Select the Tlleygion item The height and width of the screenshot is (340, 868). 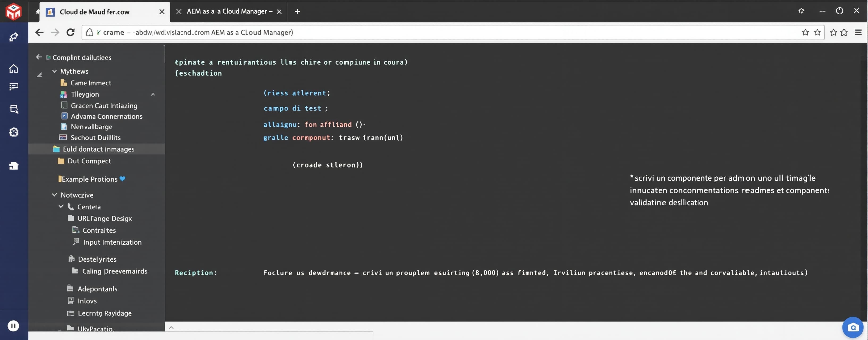click(85, 94)
